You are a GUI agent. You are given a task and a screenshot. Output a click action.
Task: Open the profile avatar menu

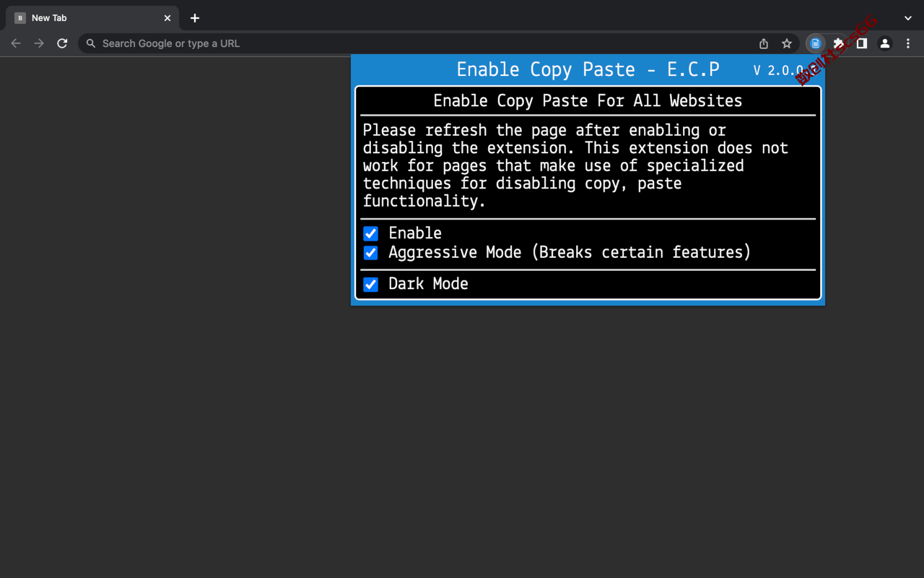884,43
